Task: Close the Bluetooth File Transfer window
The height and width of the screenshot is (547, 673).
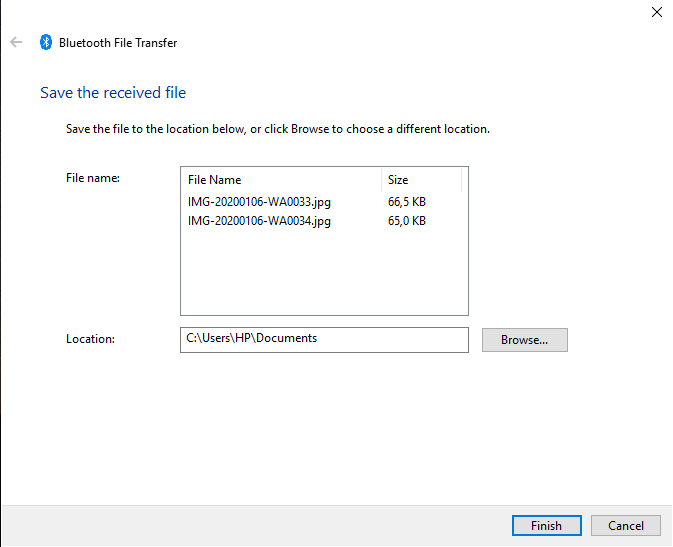Action: 657,12
